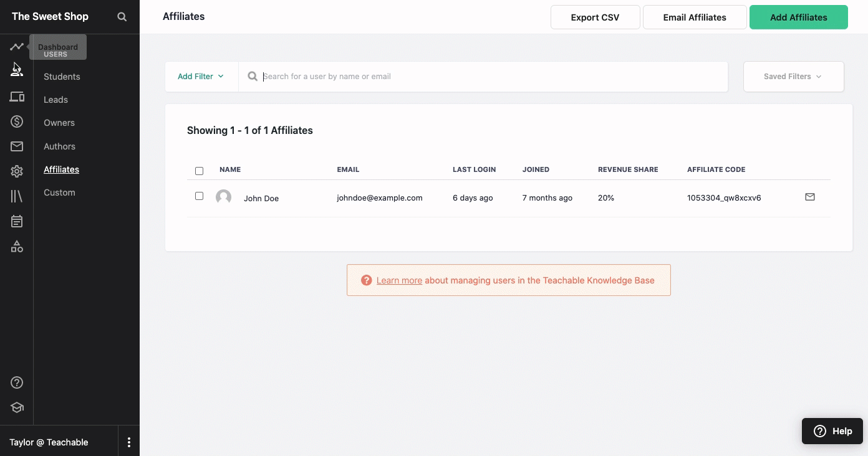Viewport: 868px width, 456px height.
Task: Click Taylor @ Teachable account name
Action: [49, 442]
